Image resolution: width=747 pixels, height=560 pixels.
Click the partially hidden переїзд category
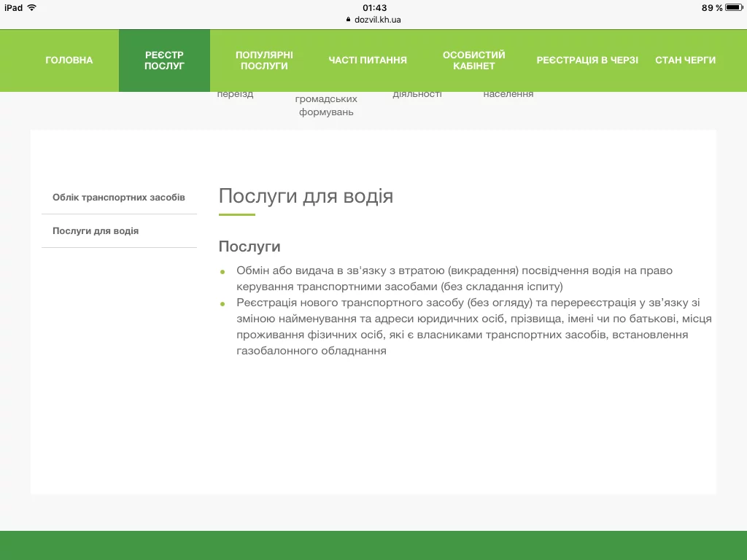[235, 95]
